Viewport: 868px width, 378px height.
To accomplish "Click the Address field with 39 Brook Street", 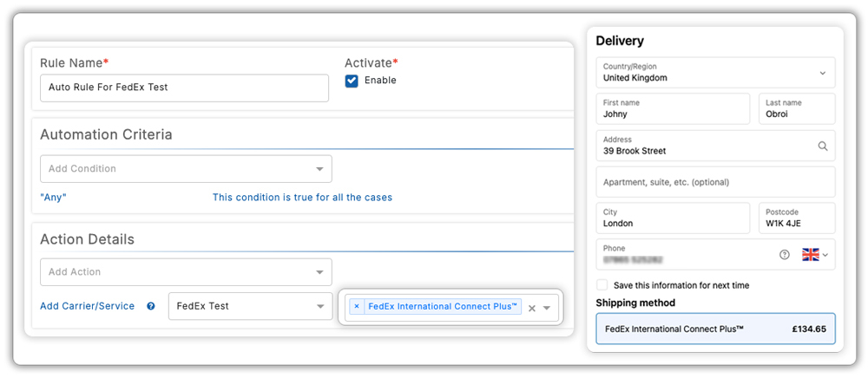I will [x=716, y=146].
